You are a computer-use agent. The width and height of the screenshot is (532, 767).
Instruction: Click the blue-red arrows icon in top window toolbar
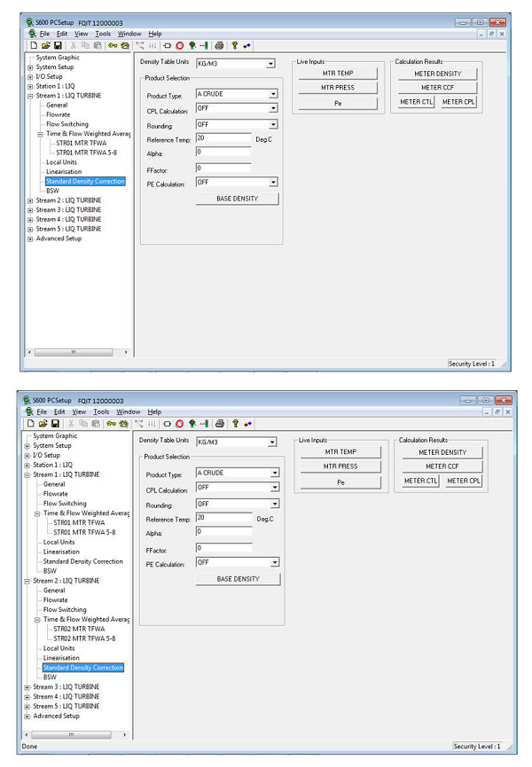coord(246,45)
